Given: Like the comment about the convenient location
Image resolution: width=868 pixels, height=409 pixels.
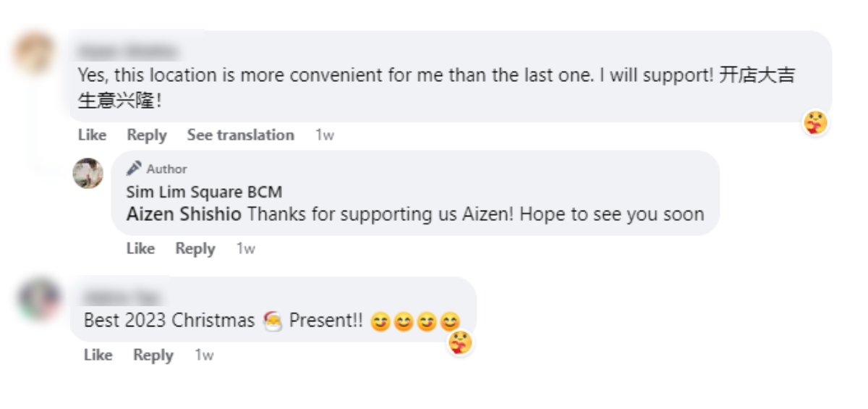Looking at the screenshot, I should [92, 135].
